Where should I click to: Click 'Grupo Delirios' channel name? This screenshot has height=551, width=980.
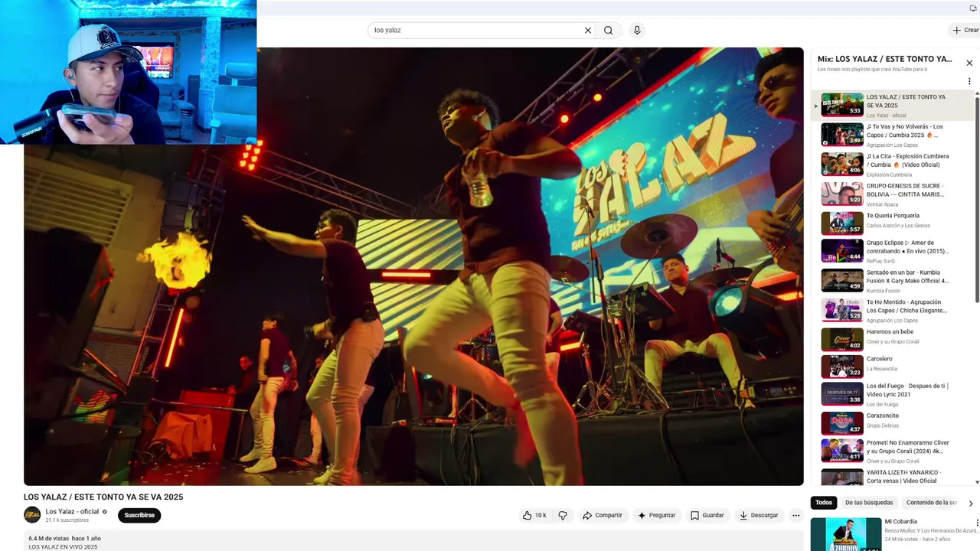883,425
